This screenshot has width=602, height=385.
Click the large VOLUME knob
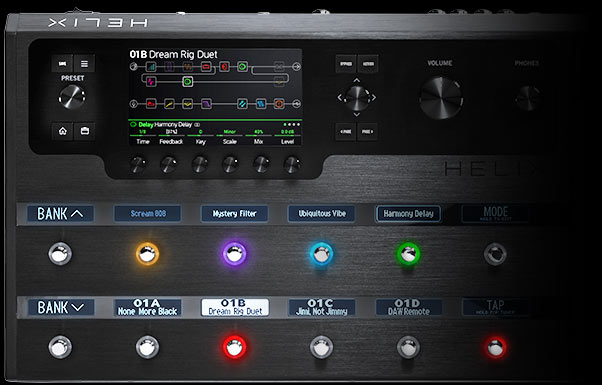tap(441, 97)
